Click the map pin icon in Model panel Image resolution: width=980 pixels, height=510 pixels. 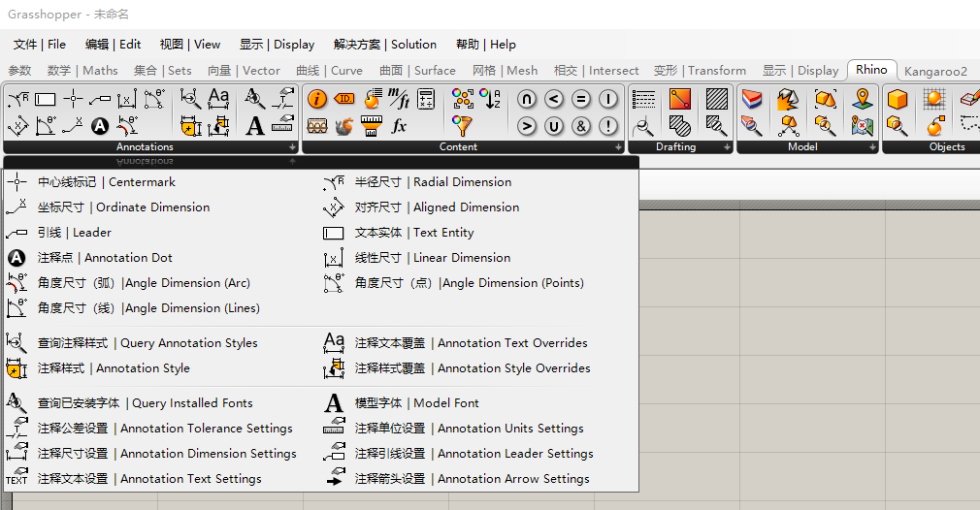tap(863, 99)
